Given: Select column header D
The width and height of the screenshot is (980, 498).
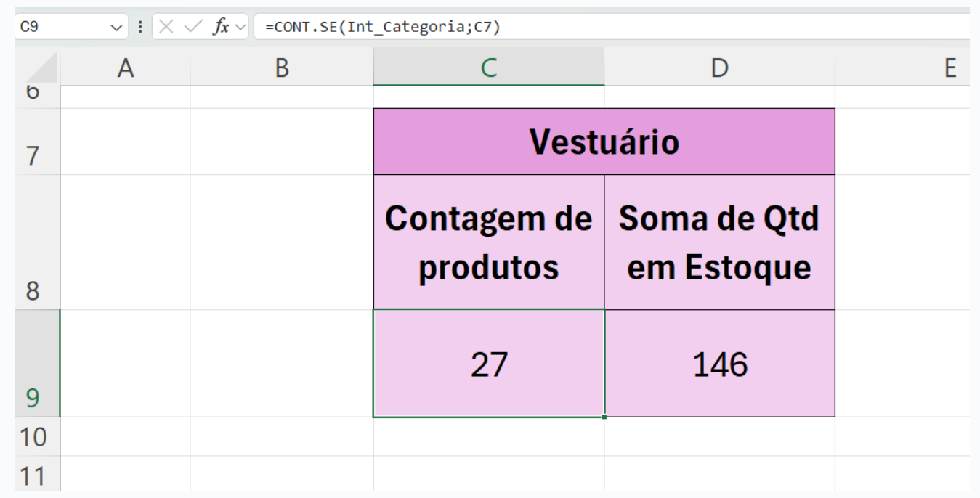Looking at the screenshot, I should [720, 68].
